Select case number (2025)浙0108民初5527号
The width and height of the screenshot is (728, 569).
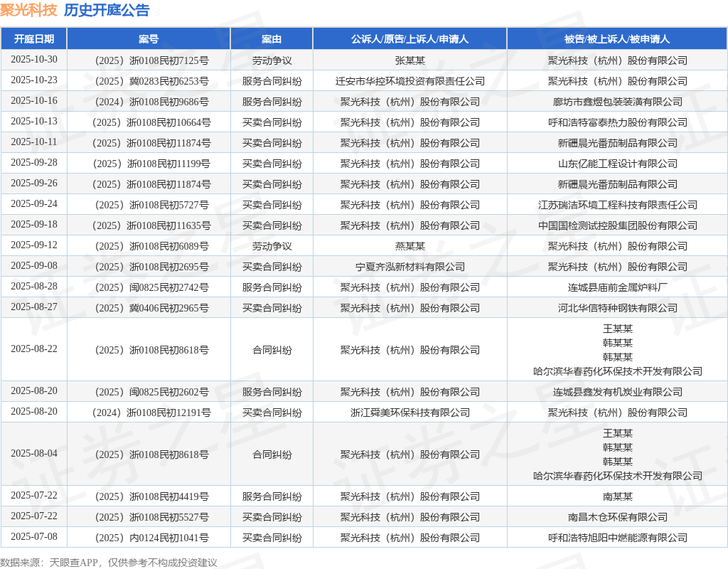click(151, 517)
